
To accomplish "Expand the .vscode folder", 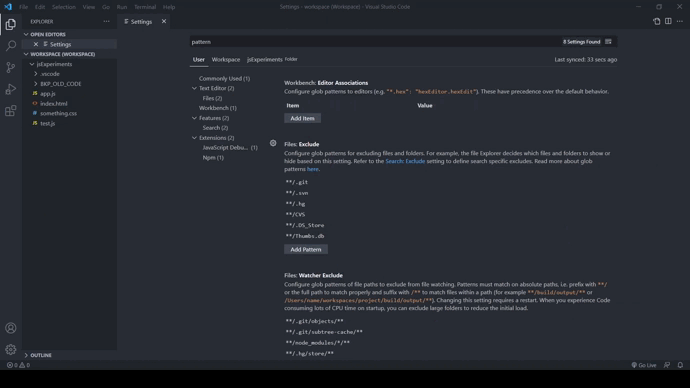I will point(36,74).
